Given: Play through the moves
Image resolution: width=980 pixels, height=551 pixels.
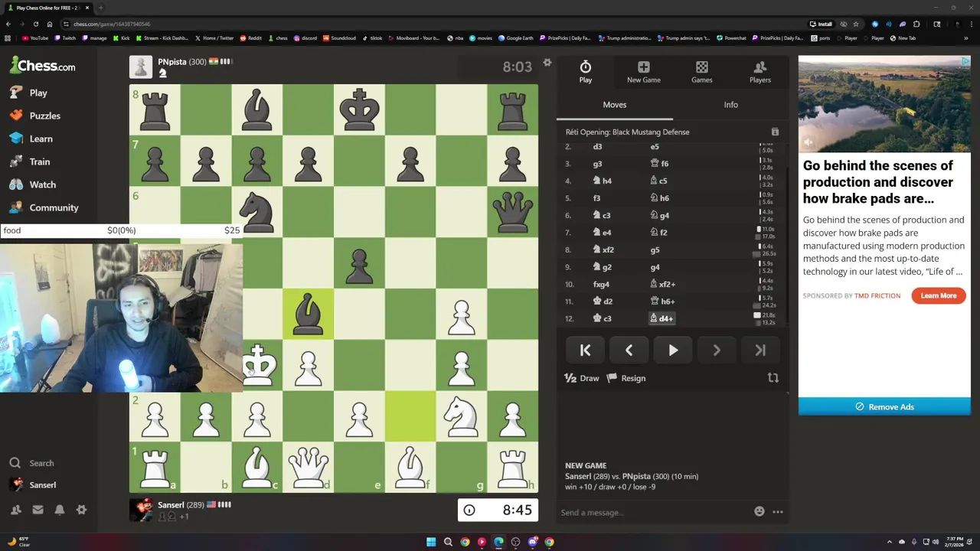Looking at the screenshot, I should click(x=673, y=350).
